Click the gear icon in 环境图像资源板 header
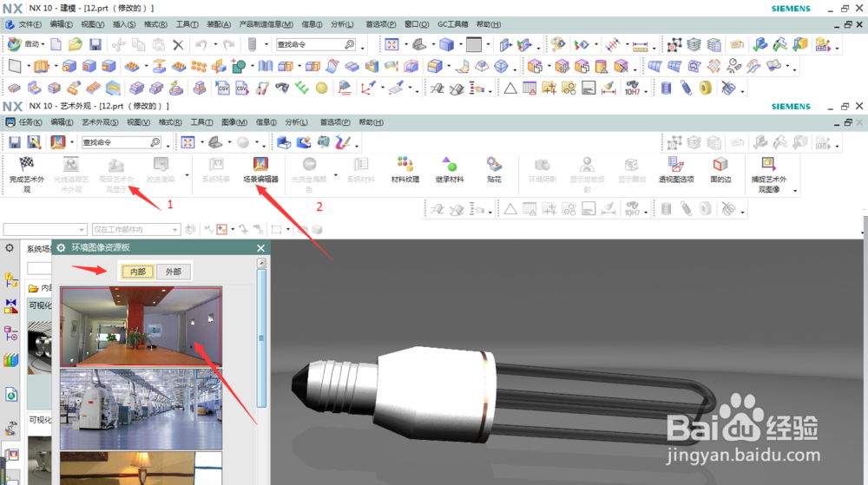Viewport: 868px width, 485px height. [x=61, y=248]
